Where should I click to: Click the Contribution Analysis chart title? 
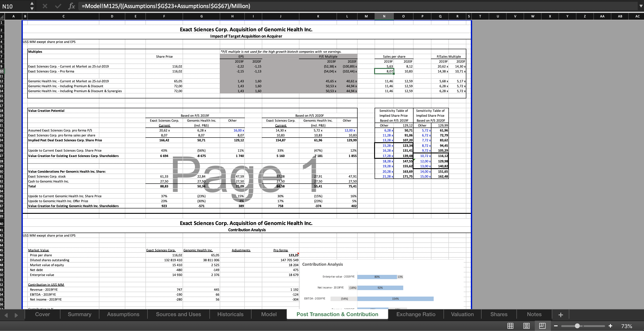pos(322,264)
